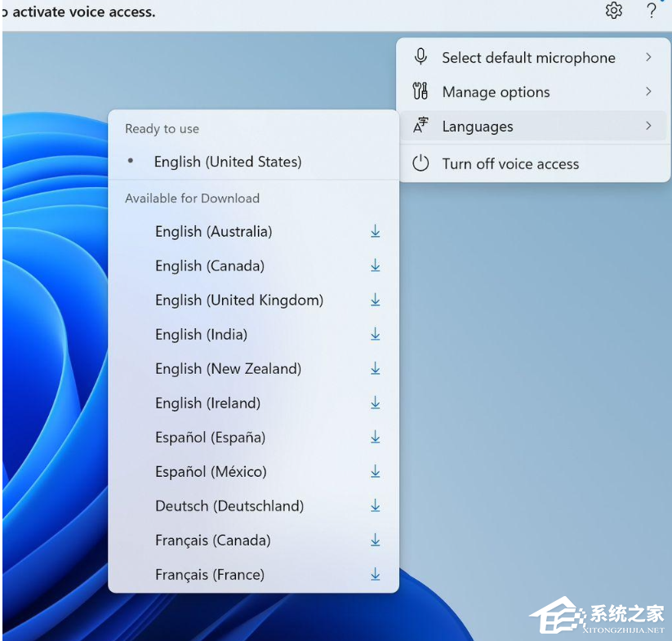The image size is (672, 641).
Task: Choose Turn off voice access
Action: coord(510,163)
